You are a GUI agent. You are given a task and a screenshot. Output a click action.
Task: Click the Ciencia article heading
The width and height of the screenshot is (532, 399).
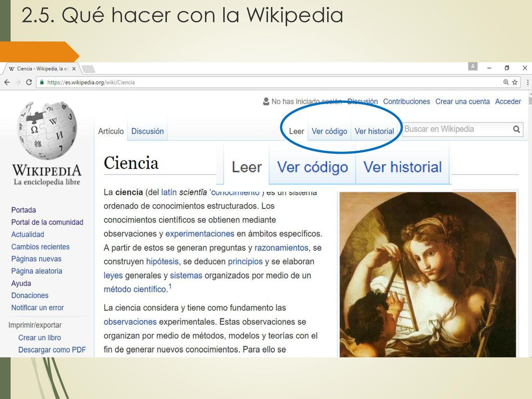pyautogui.click(x=131, y=163)
